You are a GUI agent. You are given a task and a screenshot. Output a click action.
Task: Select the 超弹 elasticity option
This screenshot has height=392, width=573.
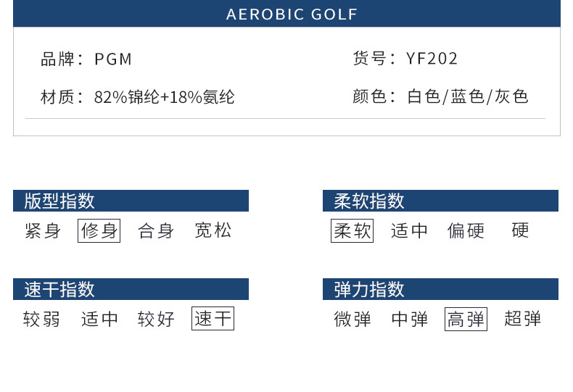coord(523,319)
